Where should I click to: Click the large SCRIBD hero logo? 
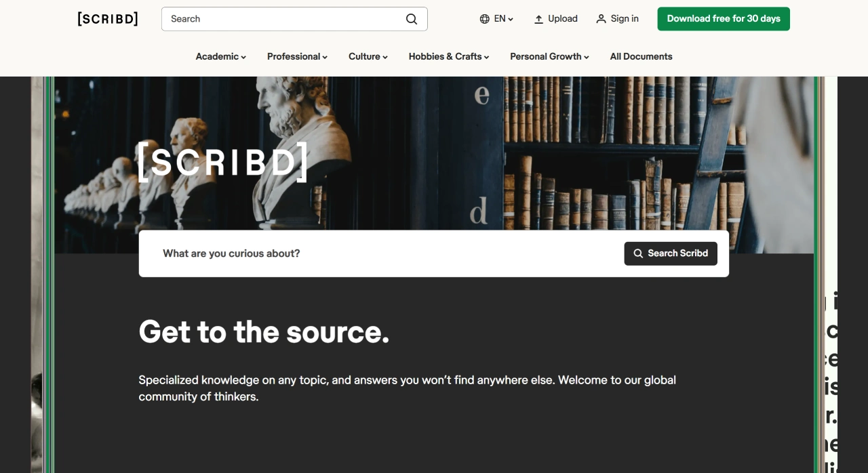pos(222,162)
